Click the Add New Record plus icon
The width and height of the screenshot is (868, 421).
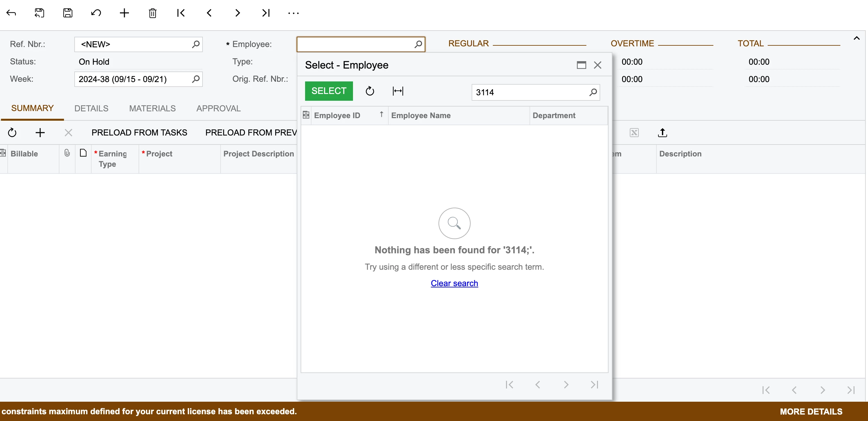coord(124,13)
